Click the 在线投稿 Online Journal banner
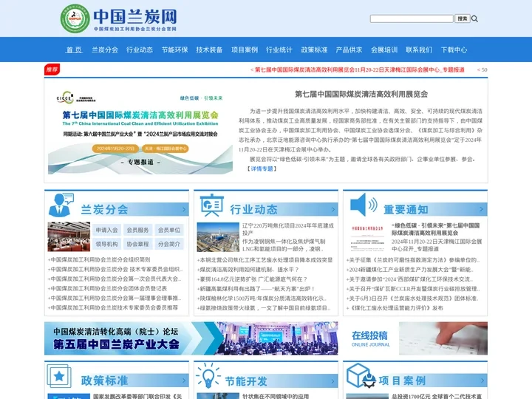The image size is (532, 399). coord(415,338)
